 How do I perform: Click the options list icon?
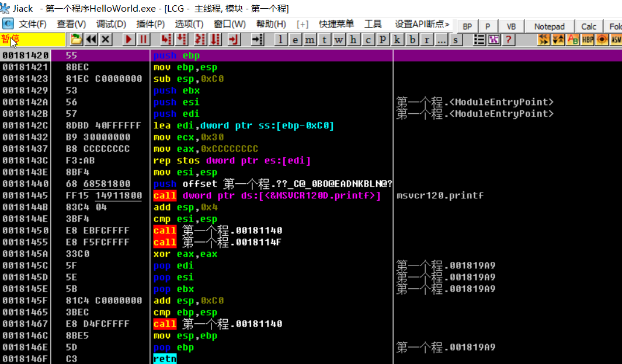coord(479,40)
